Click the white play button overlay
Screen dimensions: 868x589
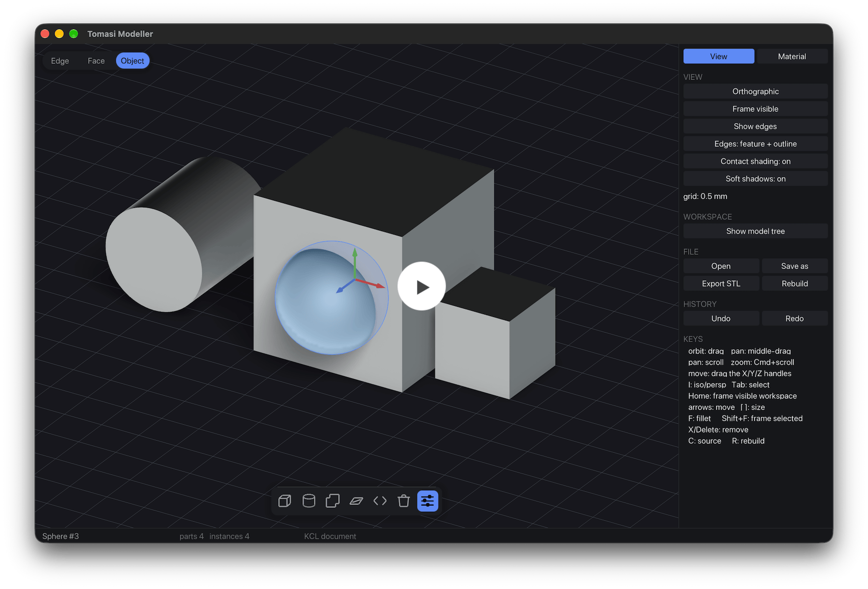[x=421, y=287]
